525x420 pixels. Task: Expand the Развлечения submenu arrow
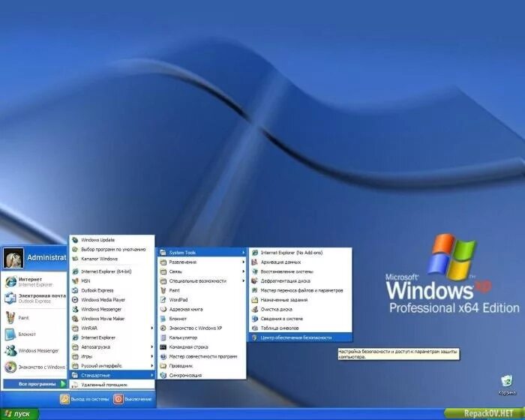tap(244, 262)
